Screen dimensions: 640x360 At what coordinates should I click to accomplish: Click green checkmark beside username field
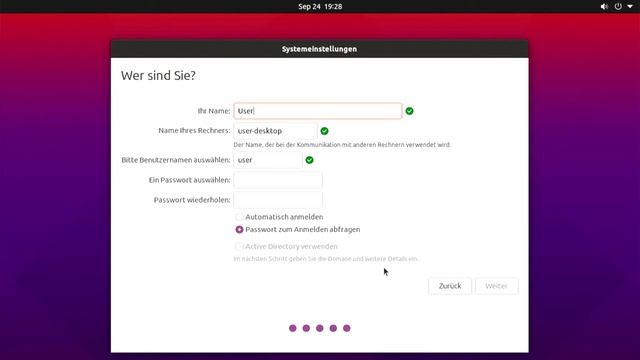coord(309,160)
